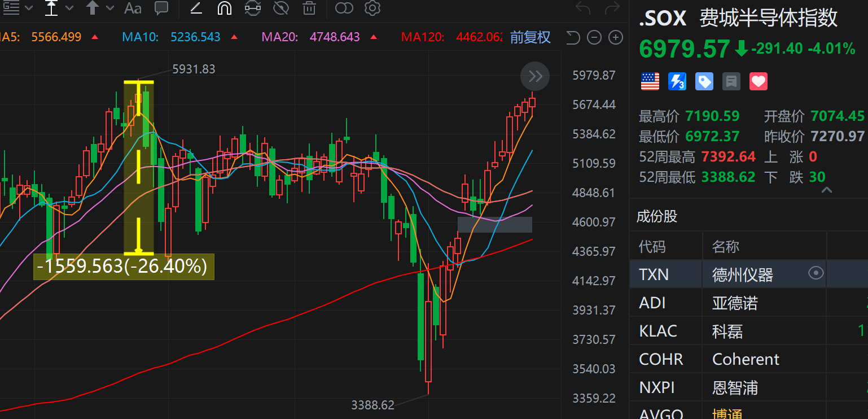Select the Aa text annotation tool
868x419 pixels.
tap(133, 8)
